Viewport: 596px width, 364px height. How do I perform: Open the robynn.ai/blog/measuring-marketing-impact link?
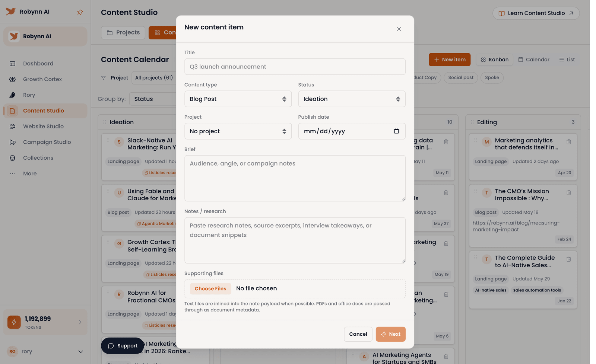(x=516, y=226)
